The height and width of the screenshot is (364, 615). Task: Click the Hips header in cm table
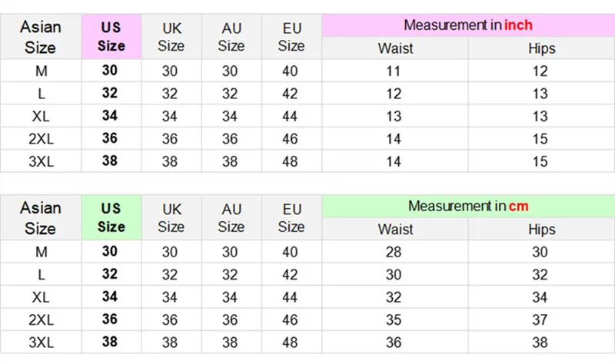click(x=540, y=229)
